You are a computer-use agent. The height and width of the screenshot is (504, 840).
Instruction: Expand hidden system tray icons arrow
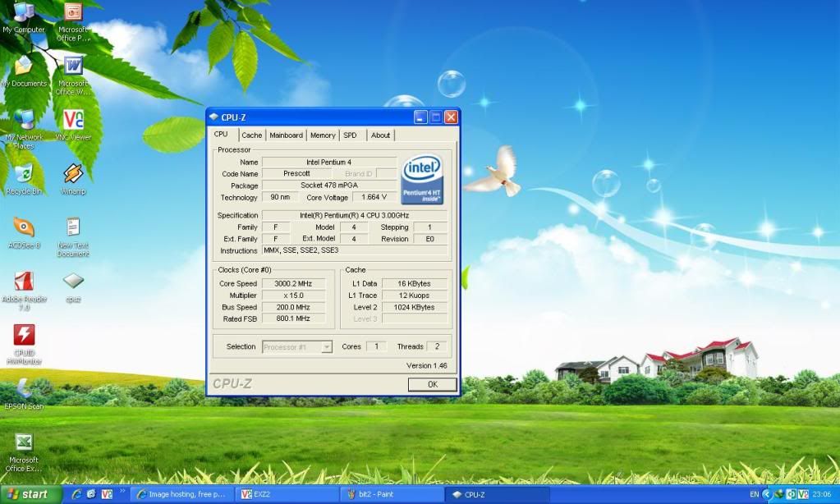(x=767, y=494)
